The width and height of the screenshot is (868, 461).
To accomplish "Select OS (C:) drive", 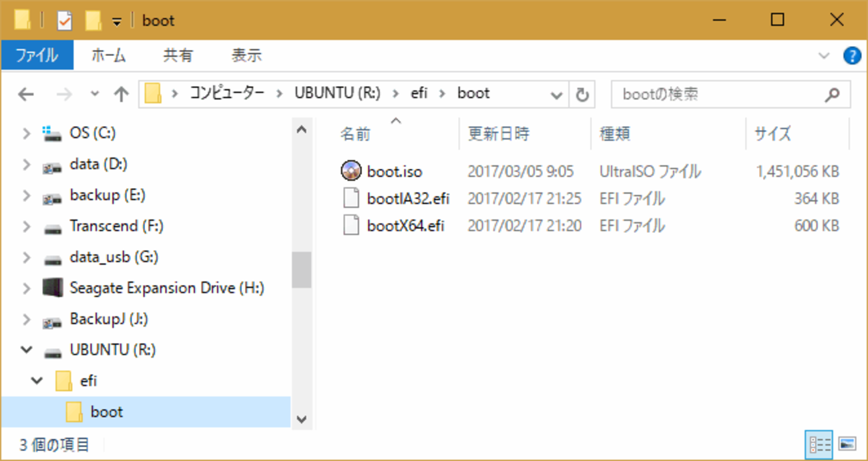I will tap(93, 133).
